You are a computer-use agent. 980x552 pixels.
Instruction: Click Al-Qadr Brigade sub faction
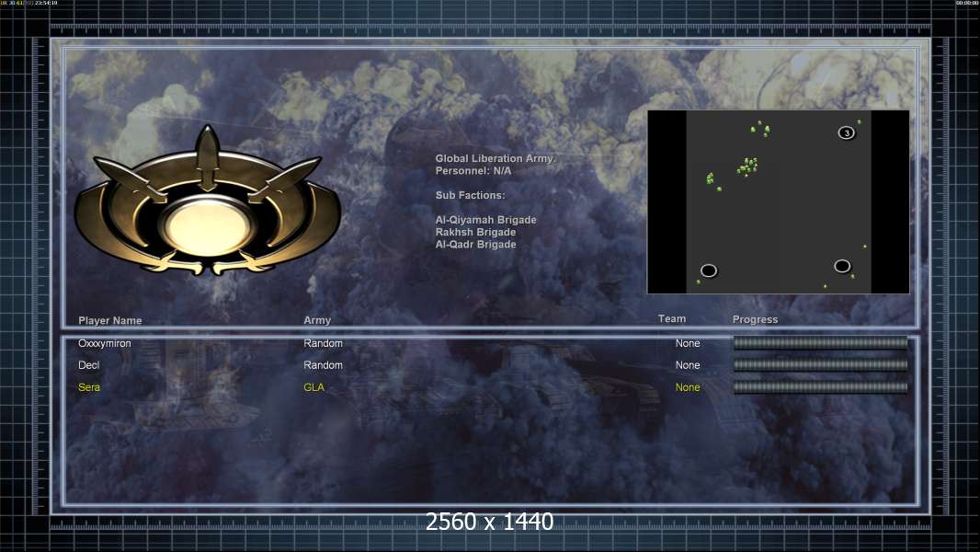(475, 245)
